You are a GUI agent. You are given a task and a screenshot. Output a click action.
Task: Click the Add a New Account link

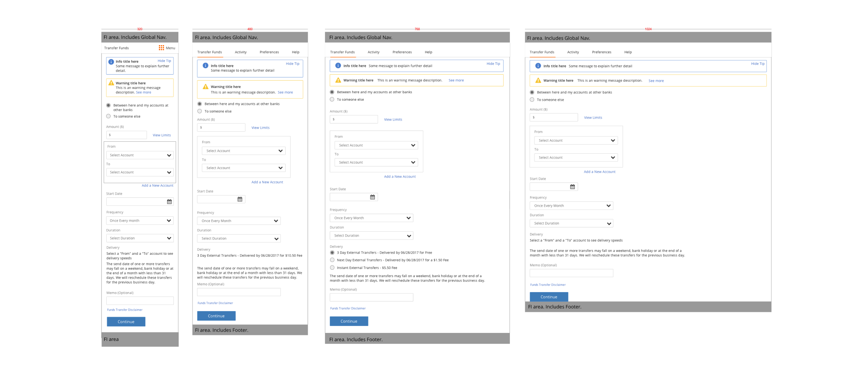point(157,185)
